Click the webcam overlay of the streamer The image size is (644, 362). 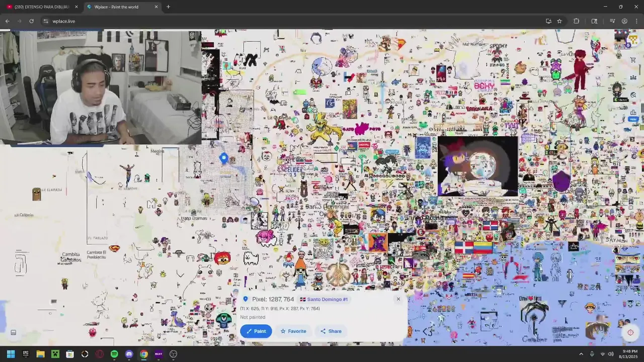101,87
